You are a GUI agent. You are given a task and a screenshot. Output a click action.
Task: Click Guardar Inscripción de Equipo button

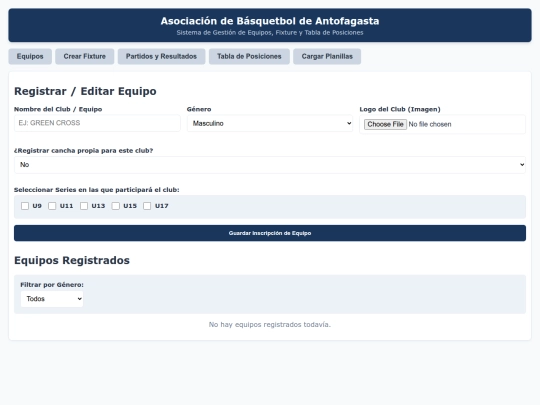coord(270,233)
